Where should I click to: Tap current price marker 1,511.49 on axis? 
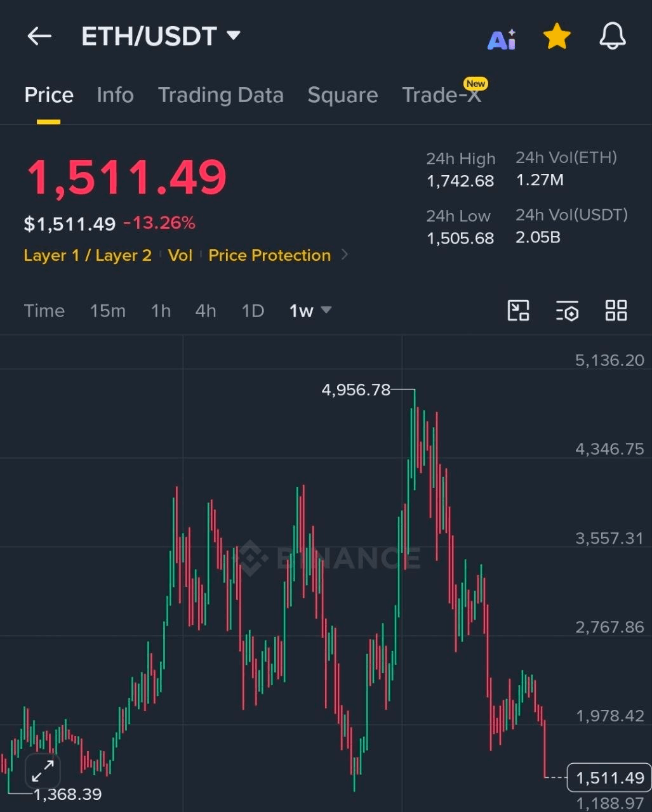tap(609, 778)
